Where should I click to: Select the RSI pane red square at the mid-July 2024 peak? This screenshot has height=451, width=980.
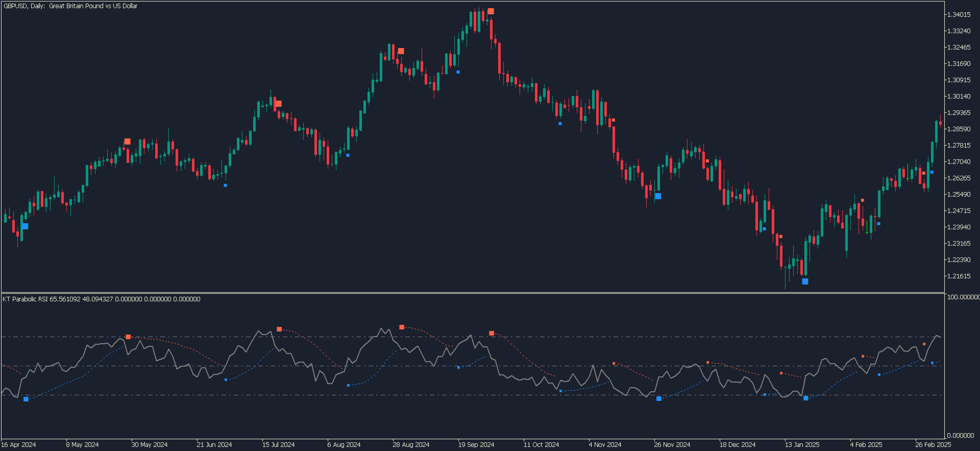pos(279,329)
